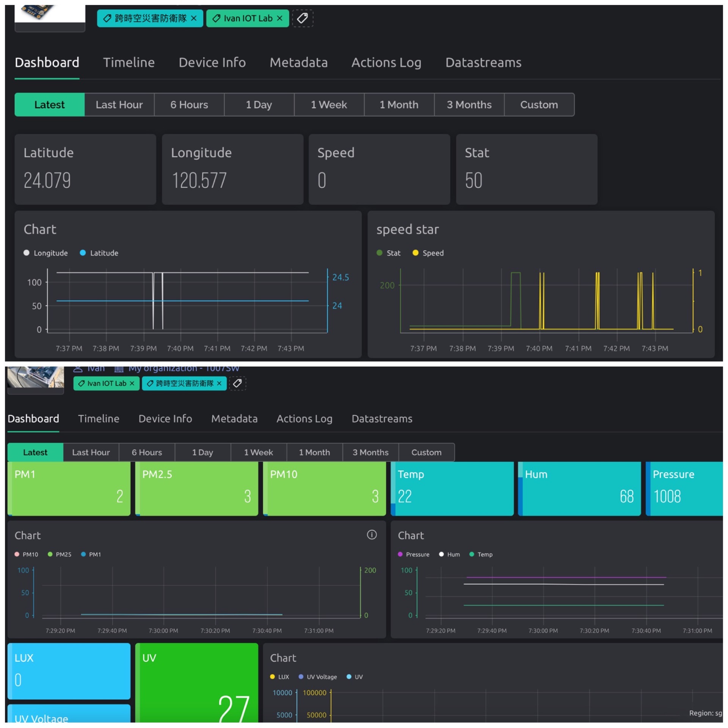This screenshot has height=728, width=728.
Task: Open Device Info tab in lower dashboard
Action: click(165, 419)
